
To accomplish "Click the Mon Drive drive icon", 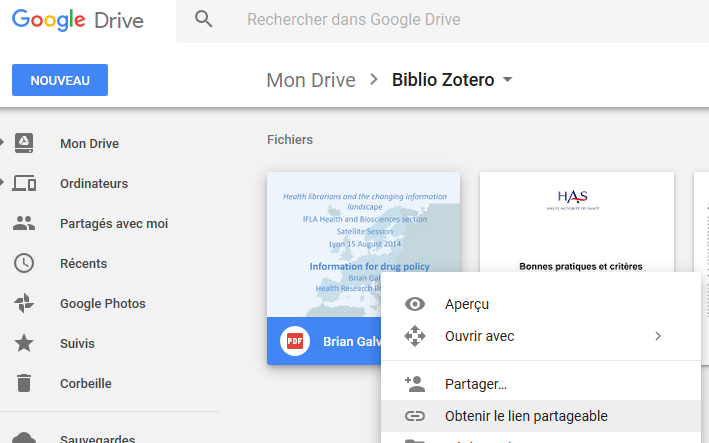I will click(x=24, y=143).
